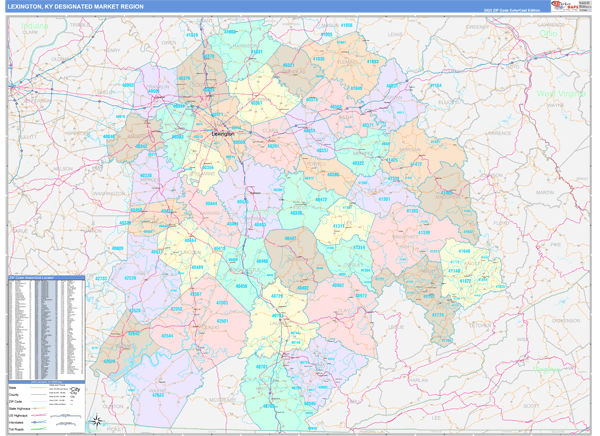Click the ZIP code label 41164

pos(435,86)
